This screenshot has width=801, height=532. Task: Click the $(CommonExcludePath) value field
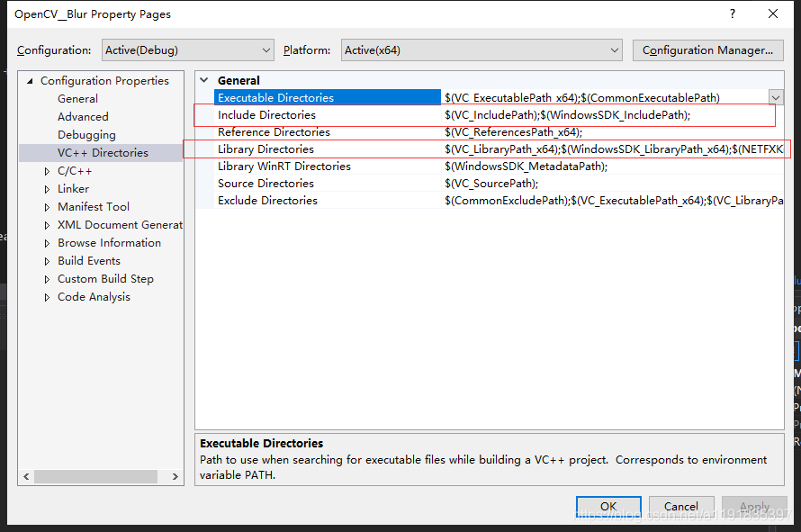pyautogui.click(x=614, y=201)
